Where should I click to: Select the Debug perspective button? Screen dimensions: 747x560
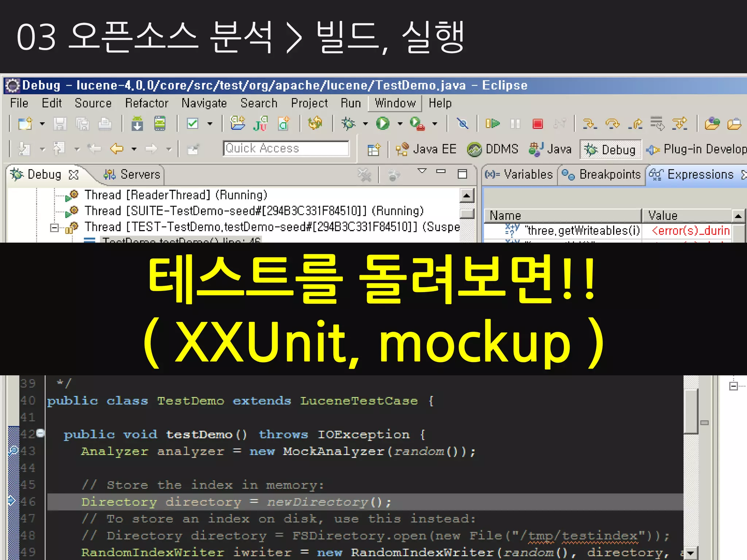click(610, 149)
